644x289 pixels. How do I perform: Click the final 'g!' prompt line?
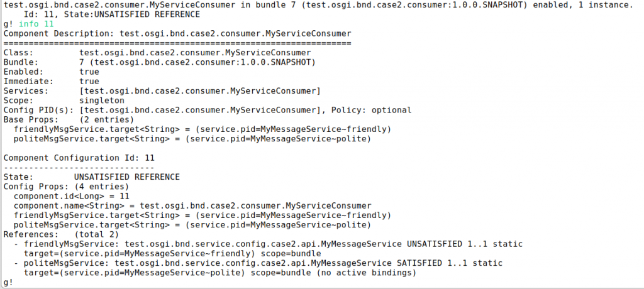[x=8, y=283]
